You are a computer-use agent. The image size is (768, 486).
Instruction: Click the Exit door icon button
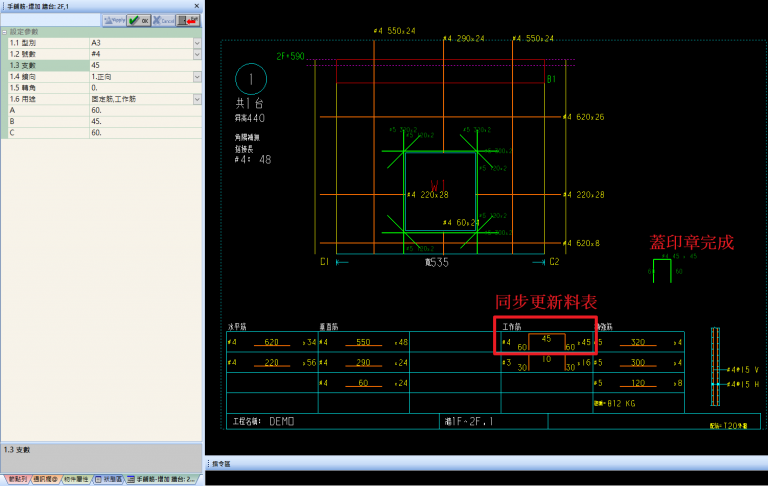click(x=188, y=20)
